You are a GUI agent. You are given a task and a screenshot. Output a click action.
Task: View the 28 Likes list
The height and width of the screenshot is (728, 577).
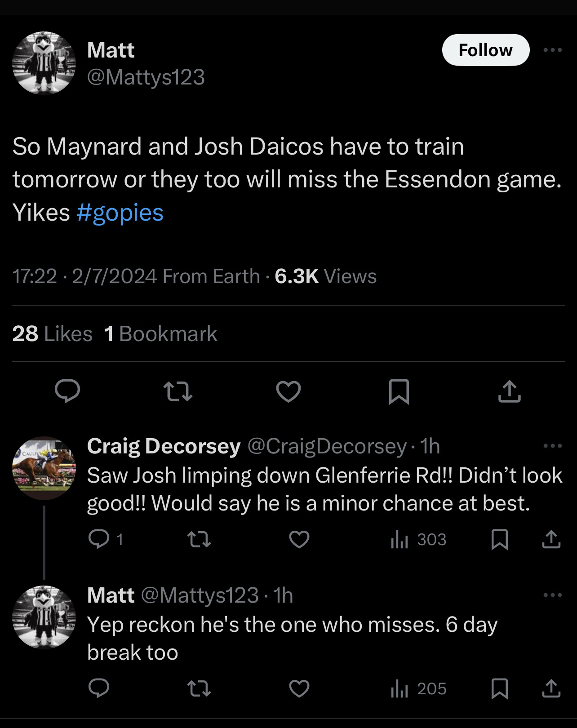52,333
